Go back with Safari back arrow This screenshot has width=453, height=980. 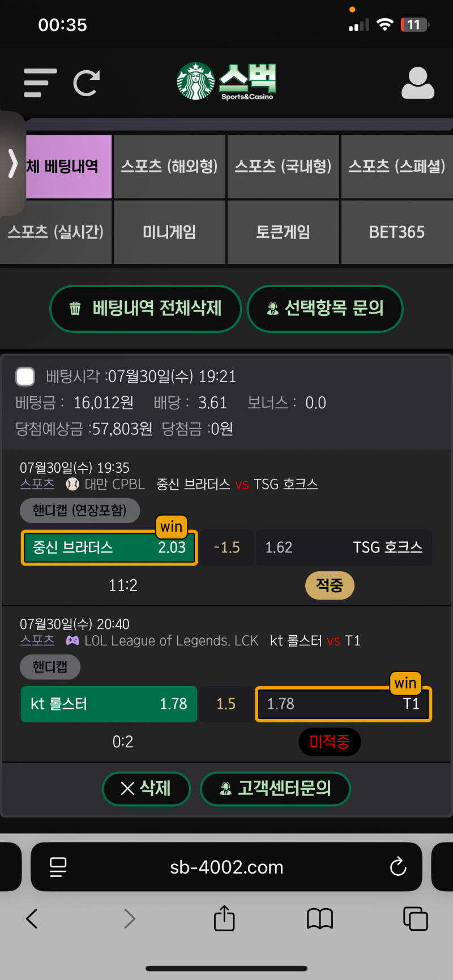[32, 918]
